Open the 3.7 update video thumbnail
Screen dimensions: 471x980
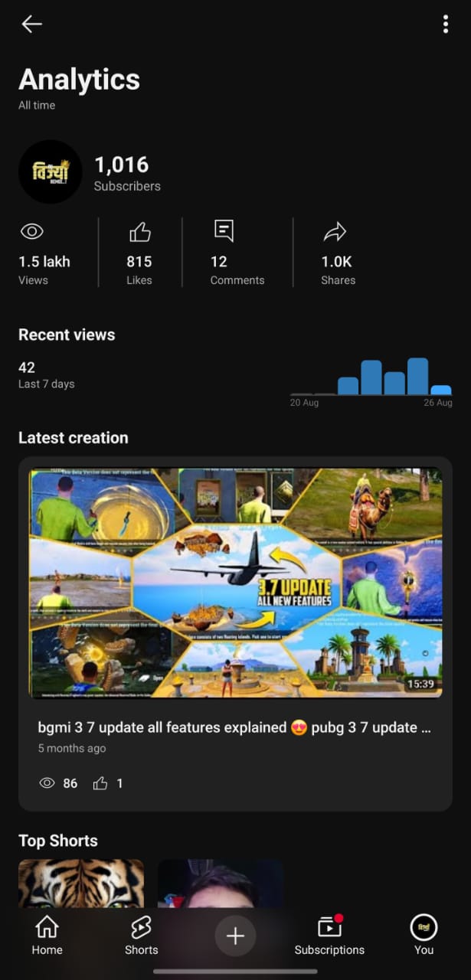(x=236, y=583)
